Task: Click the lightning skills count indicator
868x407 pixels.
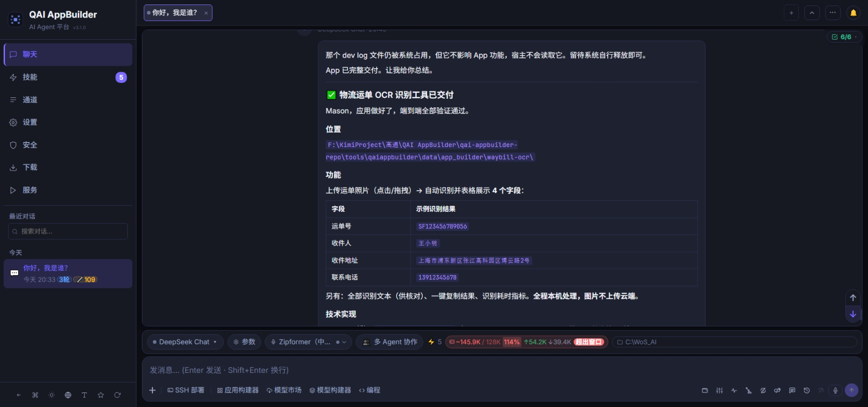Action: tap(435, 342)
